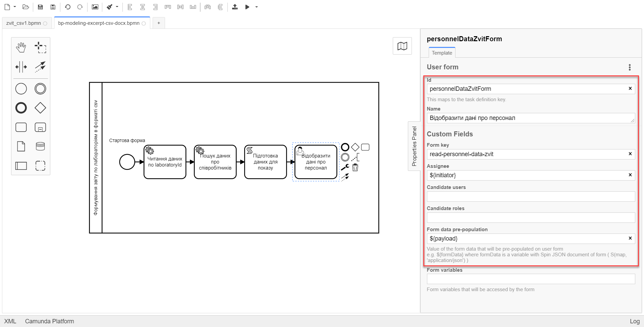Append gateway from the context pad
644x327 pixels.
click(x=355, y=147)
